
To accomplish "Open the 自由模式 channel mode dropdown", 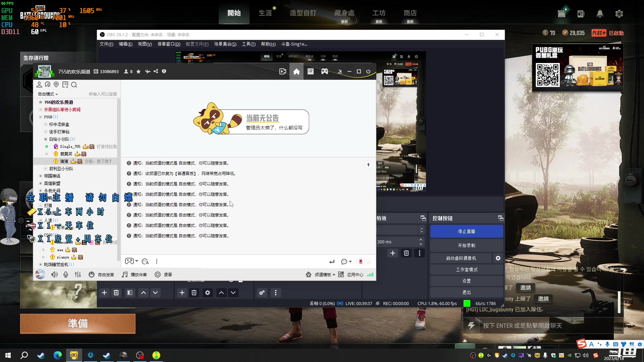I will point(48,94).
